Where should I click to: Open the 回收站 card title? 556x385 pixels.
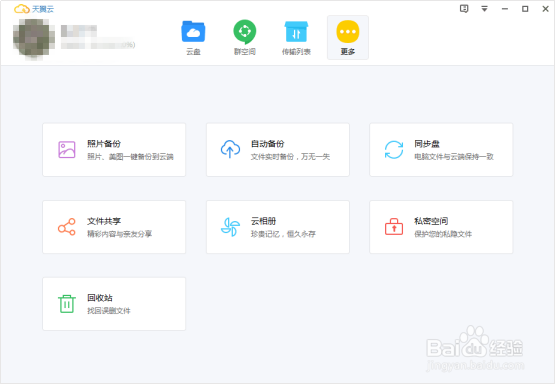(x=100, y=298)
